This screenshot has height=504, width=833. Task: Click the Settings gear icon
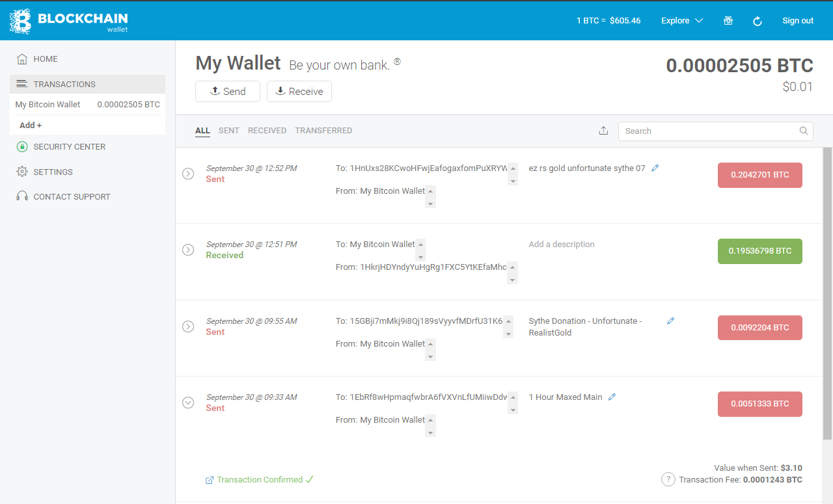pyautogui.click(x=22, y=172)
